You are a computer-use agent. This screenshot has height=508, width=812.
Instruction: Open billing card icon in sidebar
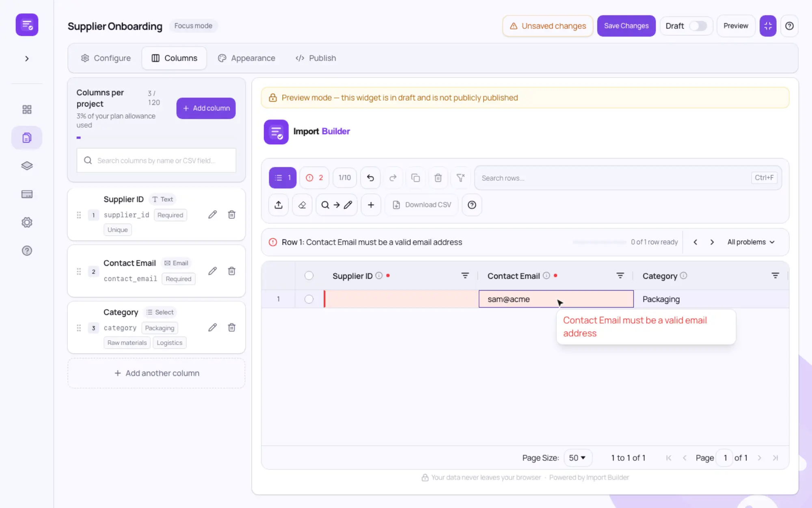(27, 194)
